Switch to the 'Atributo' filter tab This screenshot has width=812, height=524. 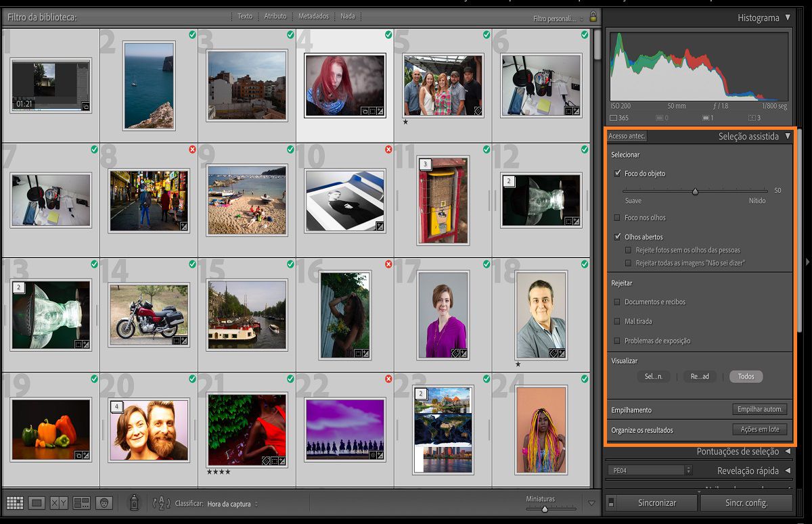(x=275, y=16)
